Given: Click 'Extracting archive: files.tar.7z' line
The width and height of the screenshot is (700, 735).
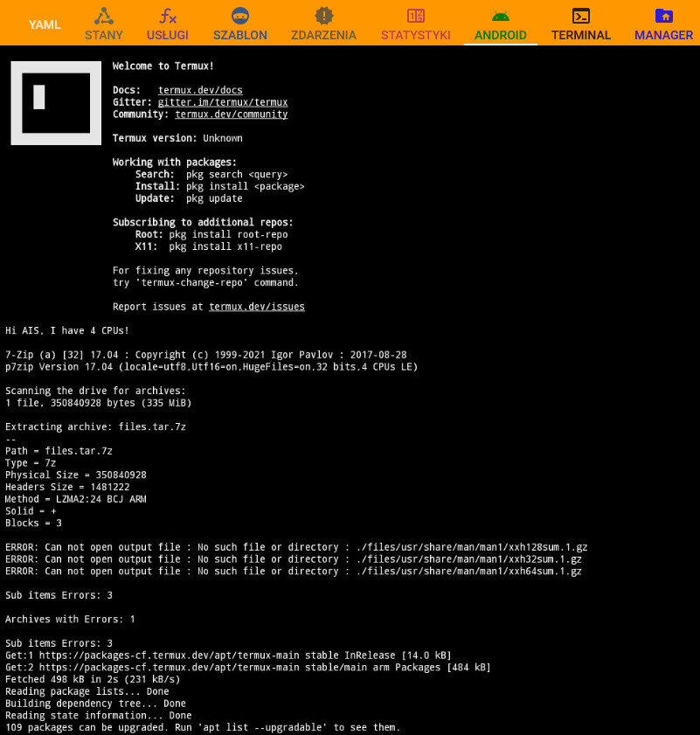Looking at the screenshot, I should (95, 427).
